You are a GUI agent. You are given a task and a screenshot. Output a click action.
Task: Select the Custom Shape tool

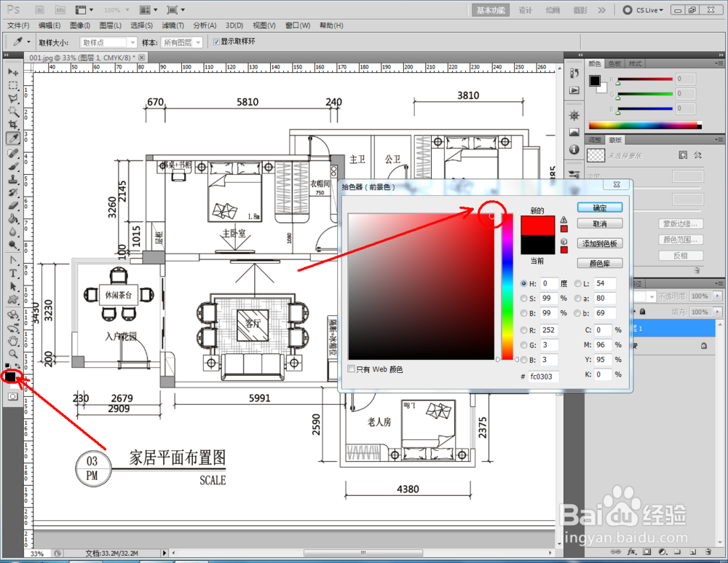[x=13, y=299]
